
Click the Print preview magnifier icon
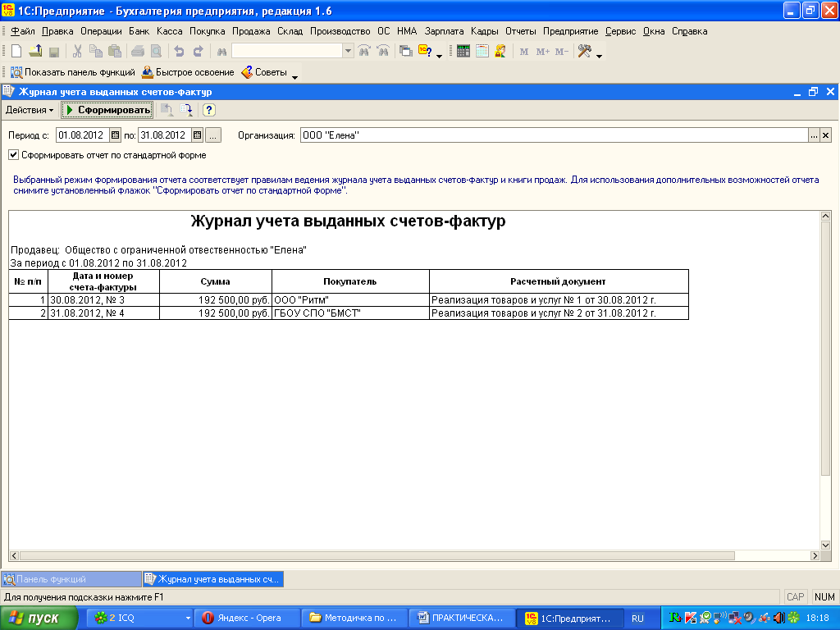click(x=156, y=52)
